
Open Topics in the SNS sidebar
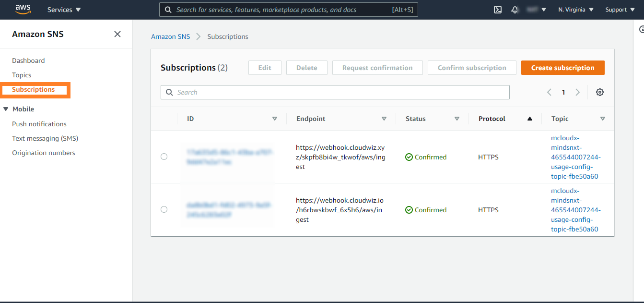[22, 75]
